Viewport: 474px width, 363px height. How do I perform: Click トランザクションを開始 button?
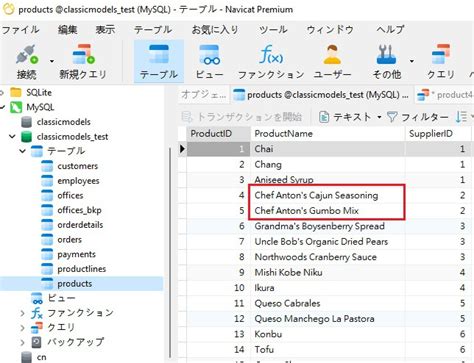(x=242, y=117)
